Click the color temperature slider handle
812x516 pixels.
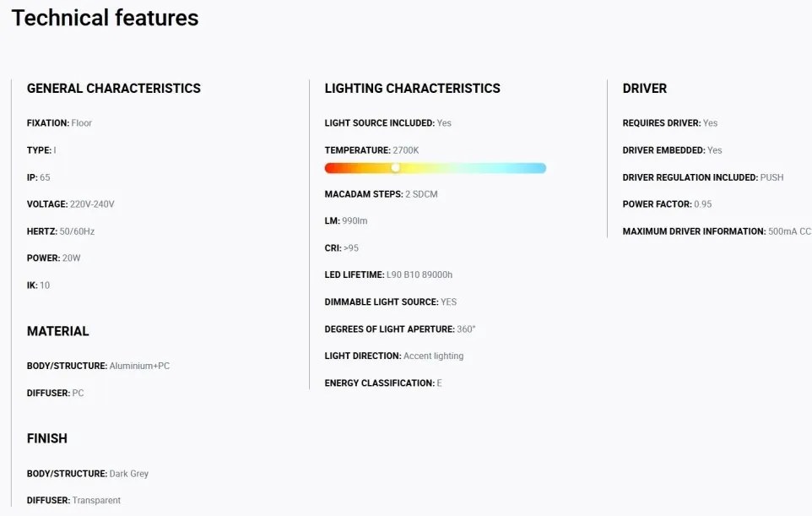[396, 168]
